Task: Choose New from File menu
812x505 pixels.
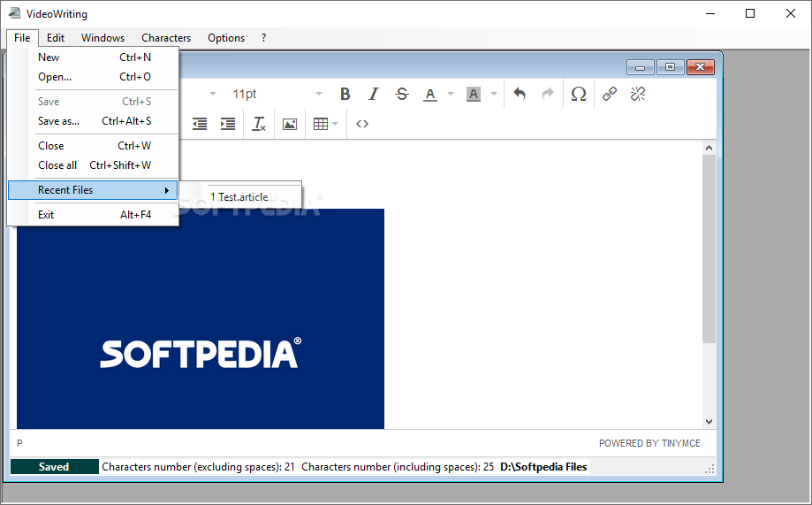Action: pos(93,57)
